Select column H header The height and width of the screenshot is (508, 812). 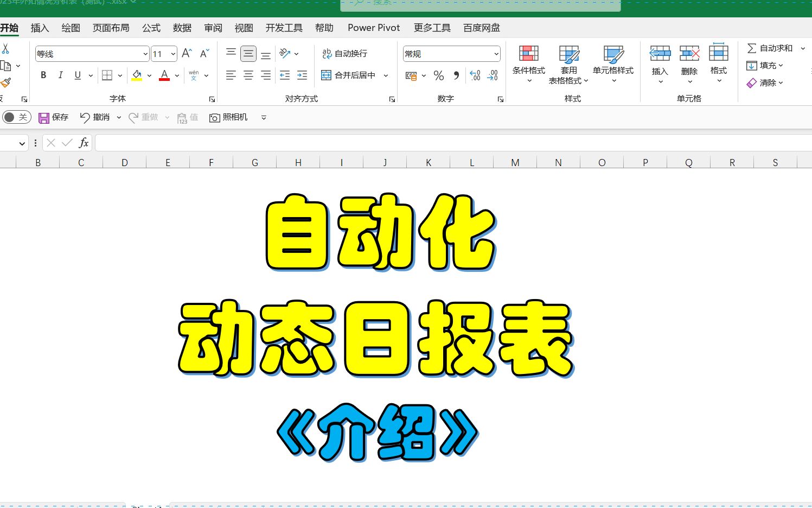point(298,162)
